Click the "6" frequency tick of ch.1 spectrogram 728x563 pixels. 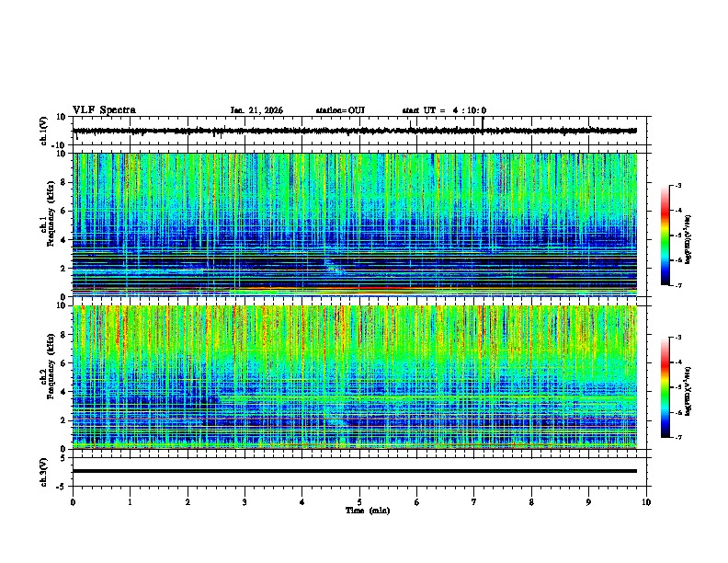tap(63, 212)
